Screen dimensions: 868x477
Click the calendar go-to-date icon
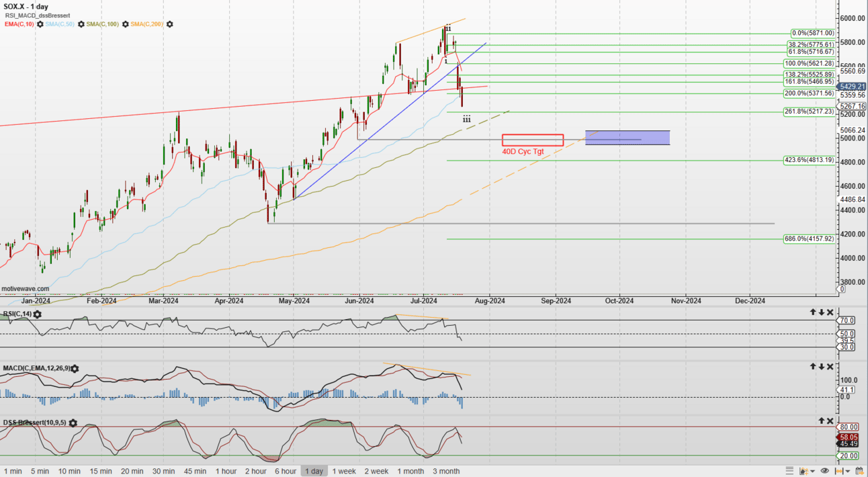pos(859,470)
